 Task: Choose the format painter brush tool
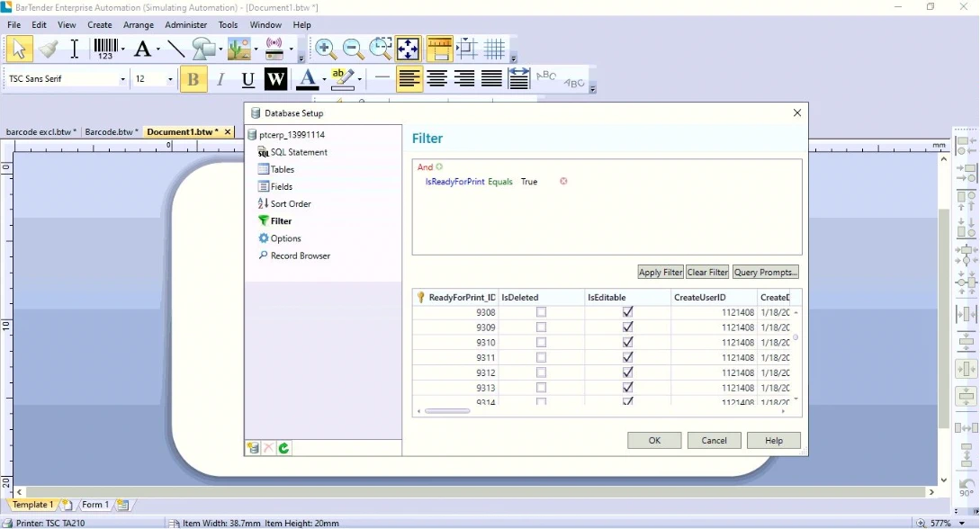click(48, 49)
